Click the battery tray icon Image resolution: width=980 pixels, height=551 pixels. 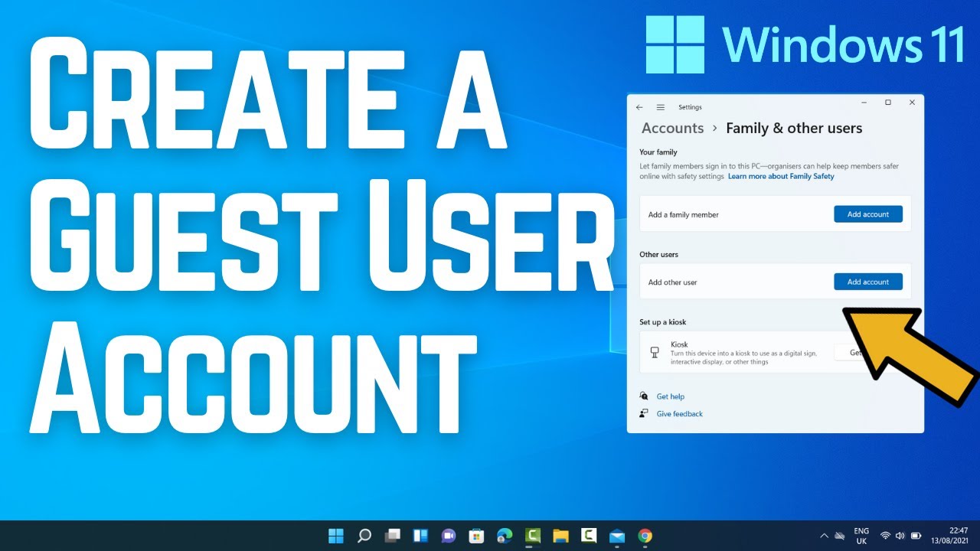coord(916,536)
